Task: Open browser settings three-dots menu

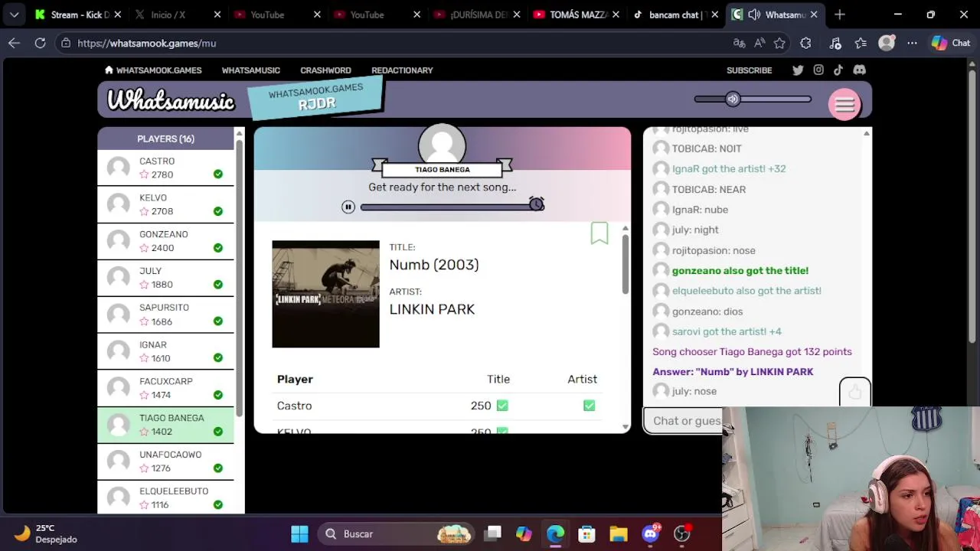Action: click(911, 43)
